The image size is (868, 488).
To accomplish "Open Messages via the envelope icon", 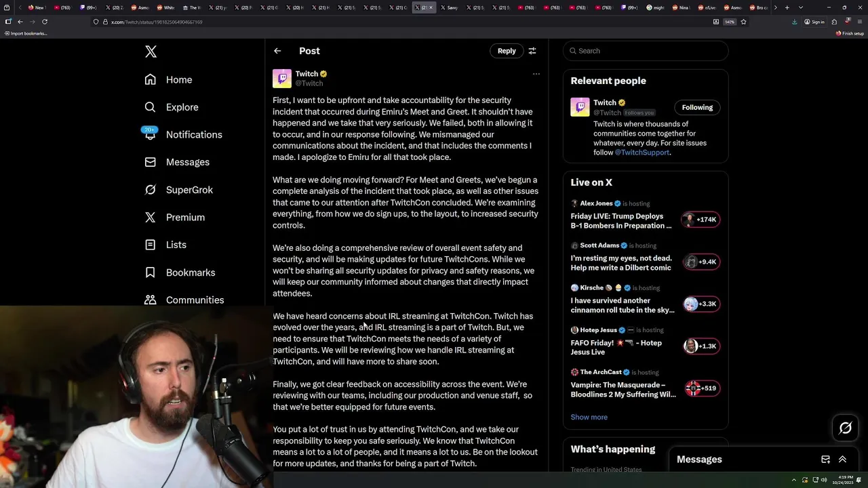I will (x=150, y=162).
